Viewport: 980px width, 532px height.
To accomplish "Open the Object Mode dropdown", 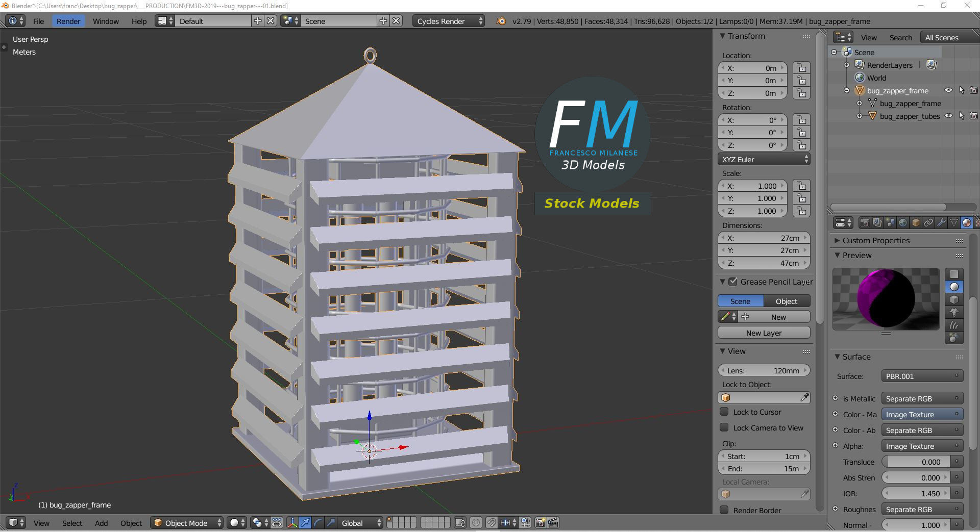I will tap(187, 523).
